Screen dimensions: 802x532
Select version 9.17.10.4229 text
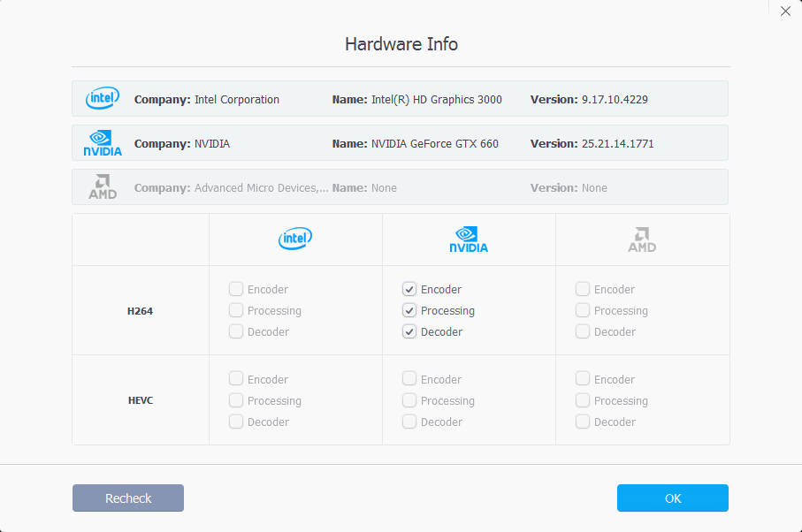coord(615,100)
